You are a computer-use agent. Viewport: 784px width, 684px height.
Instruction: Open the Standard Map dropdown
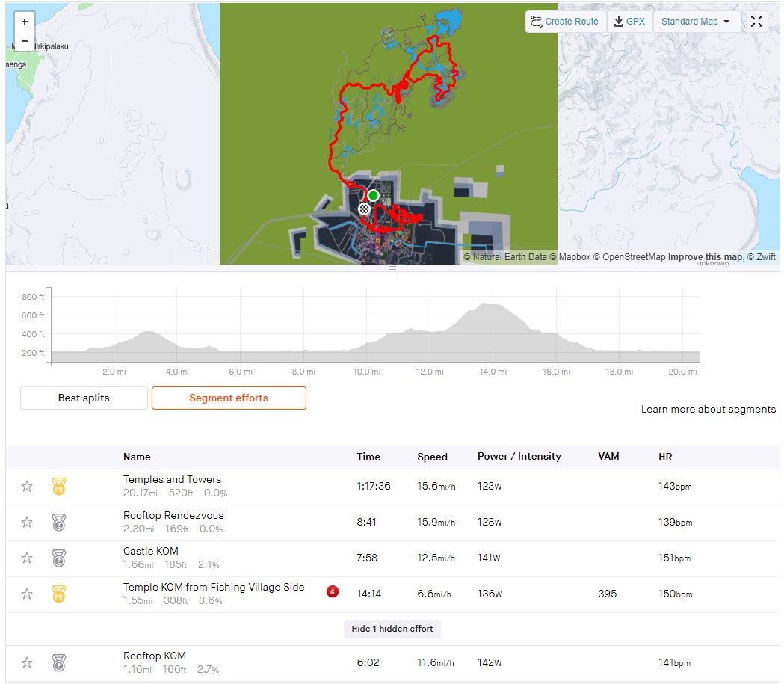click(x=696, y=22)
